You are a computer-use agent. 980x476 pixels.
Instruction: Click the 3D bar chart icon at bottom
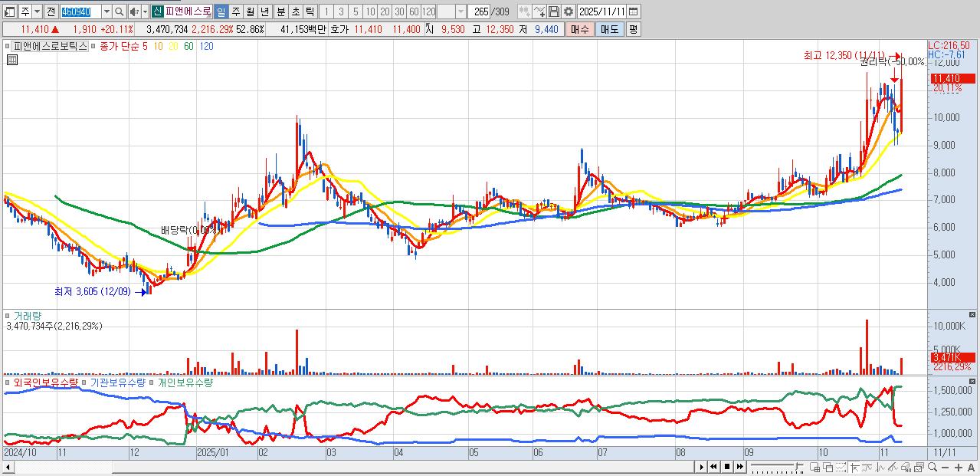click(x=906, y=468)
